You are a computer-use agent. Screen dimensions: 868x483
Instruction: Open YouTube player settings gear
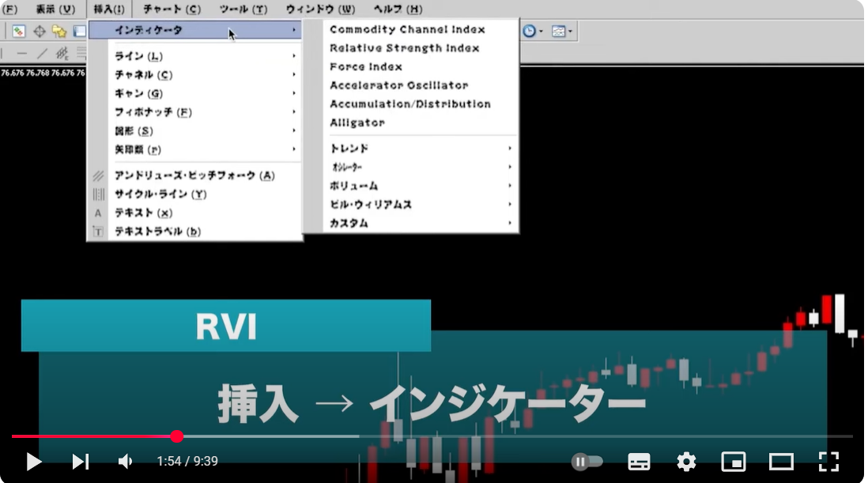(x=686, y=462)
